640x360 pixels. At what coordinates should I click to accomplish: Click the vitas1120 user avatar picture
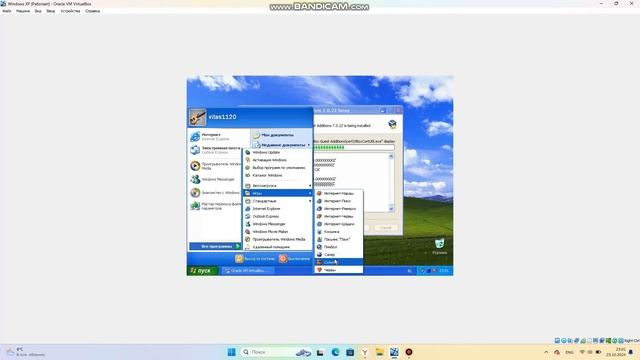click(198, 117)
